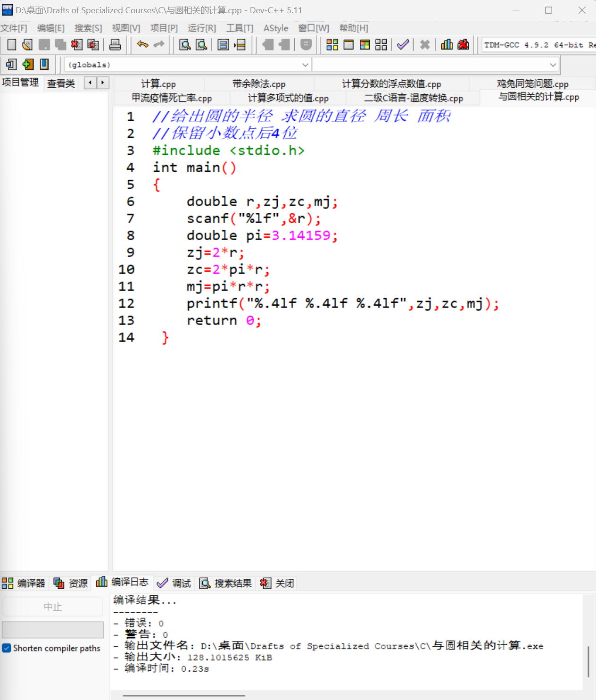Image resolution: width=596 pixels, height=700 pixels.
Task: Click the compile log vertical scrollbar
Action: [588, 661]
